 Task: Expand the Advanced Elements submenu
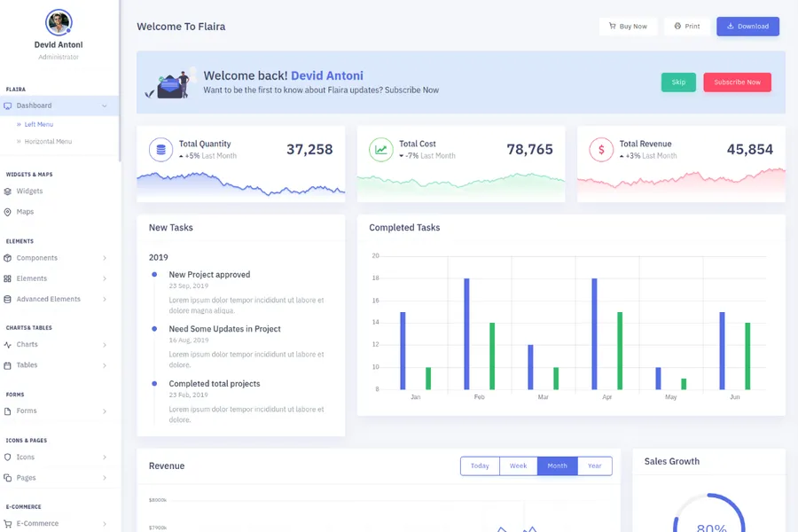click(105, 300)
